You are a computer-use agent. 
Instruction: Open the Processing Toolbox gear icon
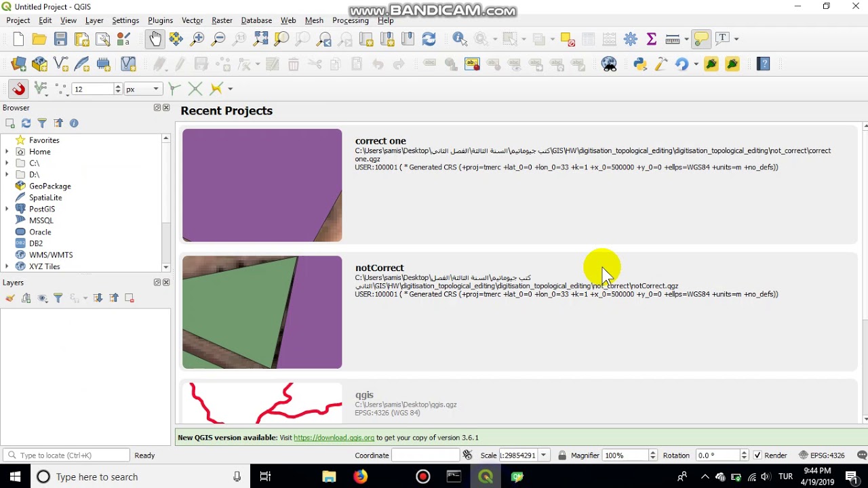point(631,39)
